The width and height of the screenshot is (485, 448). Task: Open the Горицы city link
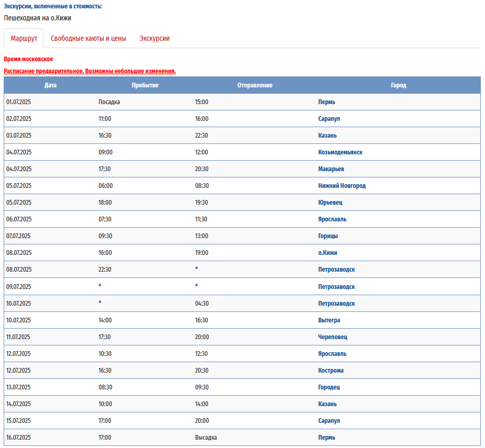pyautogui.click(x=328, y=236)
